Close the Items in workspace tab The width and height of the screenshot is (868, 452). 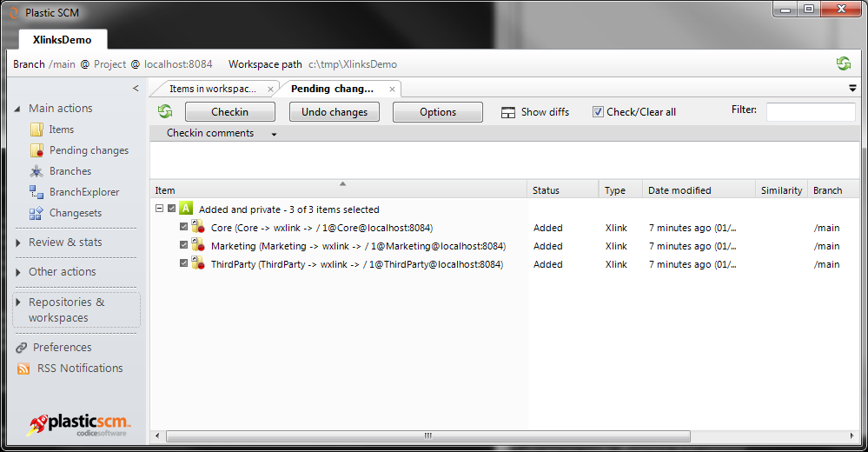tap(270, 90)
